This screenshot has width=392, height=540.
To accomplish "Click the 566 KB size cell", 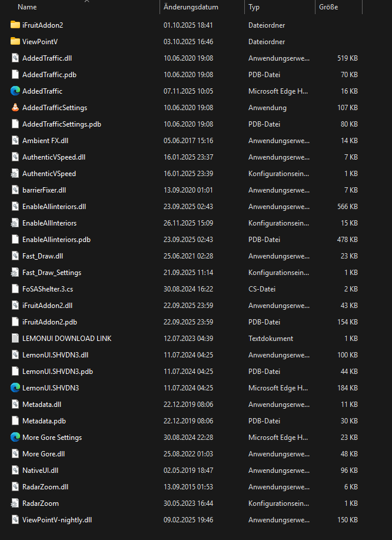I will (x=347, y=207).
